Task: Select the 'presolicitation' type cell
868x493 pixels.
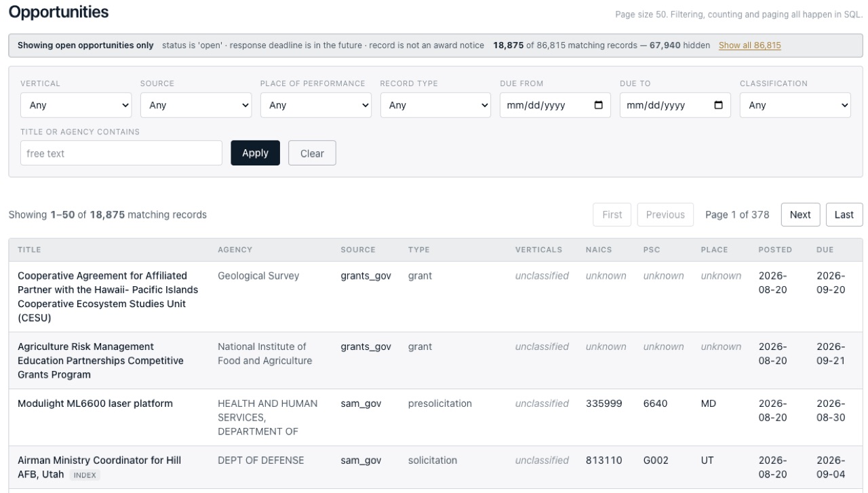Action: (440, 403)
